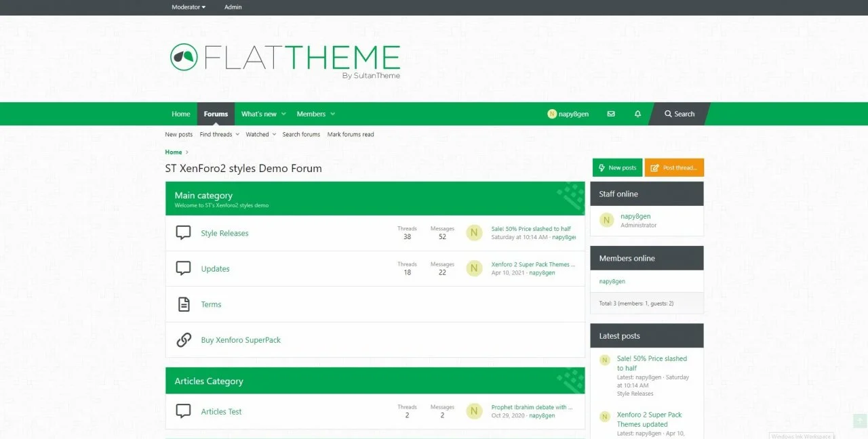Expand the Moderator dropdown menu
Image resolution: width=868 pixels, height=439 pixels.
[x=189, y=7]
